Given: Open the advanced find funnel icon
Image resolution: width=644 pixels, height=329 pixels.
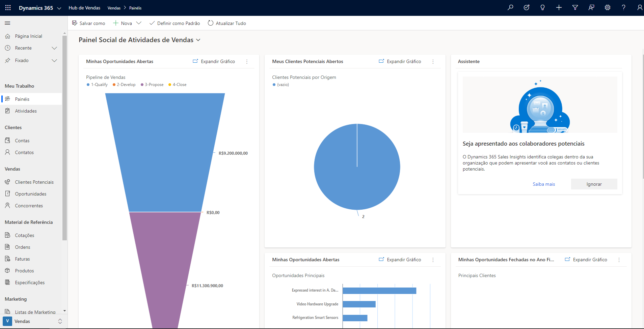Looking at the screenshot, I should [575, 7].
